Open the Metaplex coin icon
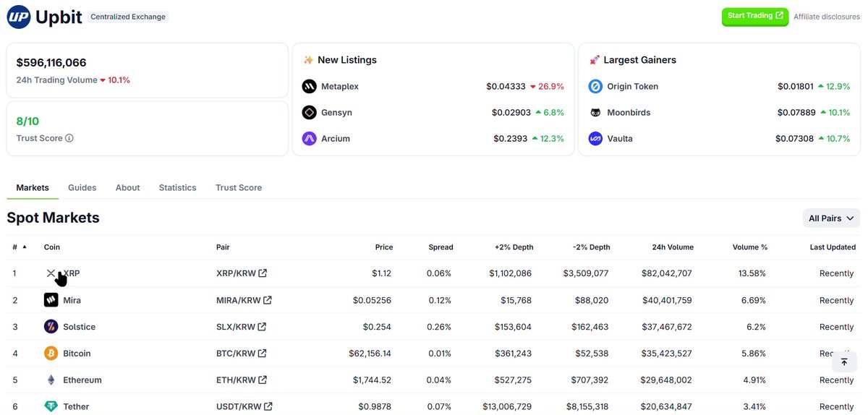 tap(310, 87)
